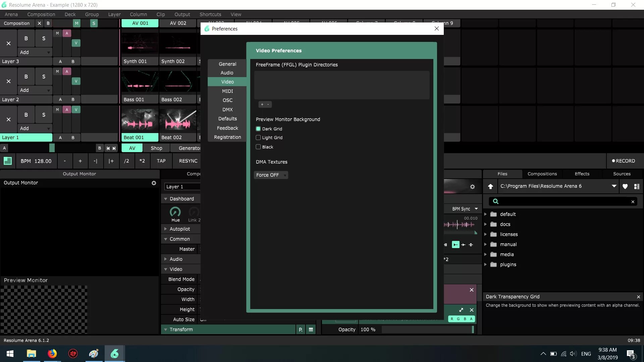Image resolution: width=644 pixels, height=362 pixels.
Task: Expand the default folder
Action: point(485,214)
